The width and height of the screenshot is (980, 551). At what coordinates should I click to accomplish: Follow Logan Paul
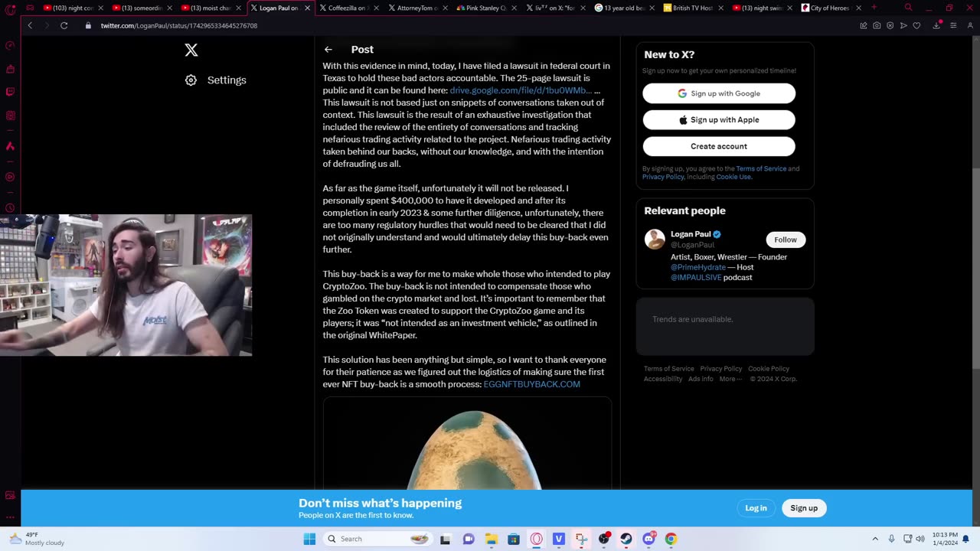pyautogui.click(x=786, y=240)
